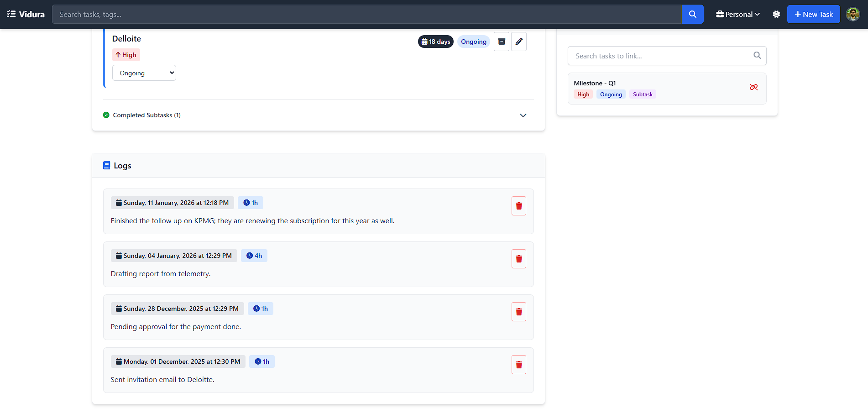Screen dimensions: 868x414
Task: Open the Personal workspace dropdown
Action: (x=737, y=14)
